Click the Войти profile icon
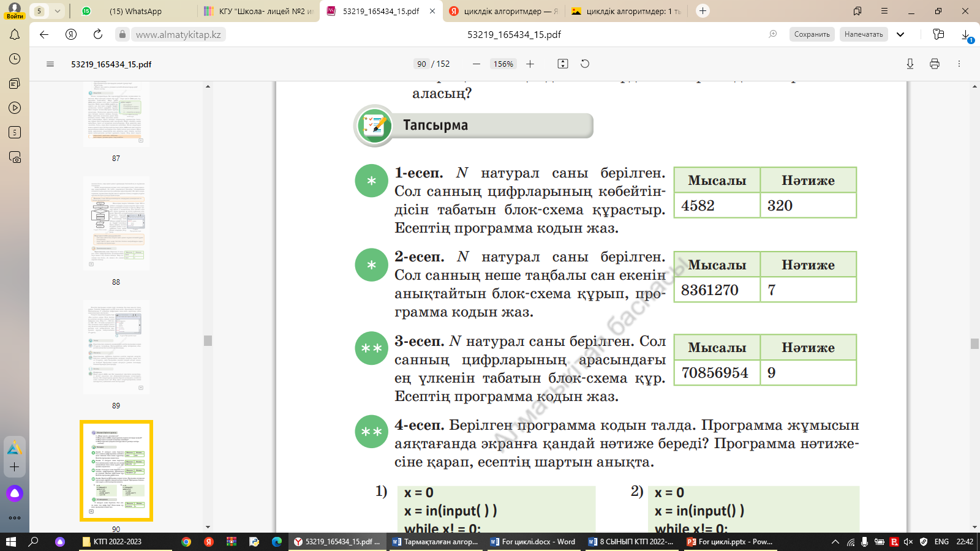This screenshot has height=551, width=980. [15, 10]
